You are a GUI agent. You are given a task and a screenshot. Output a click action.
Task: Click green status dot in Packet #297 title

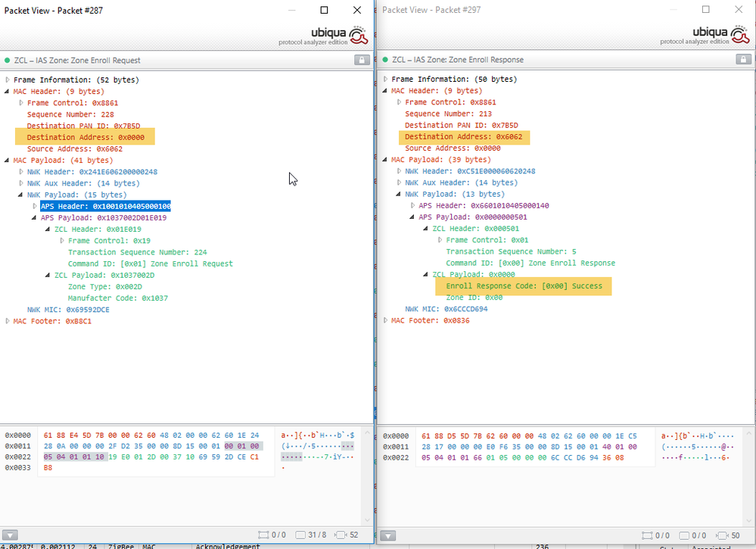(x=384, y=60)
